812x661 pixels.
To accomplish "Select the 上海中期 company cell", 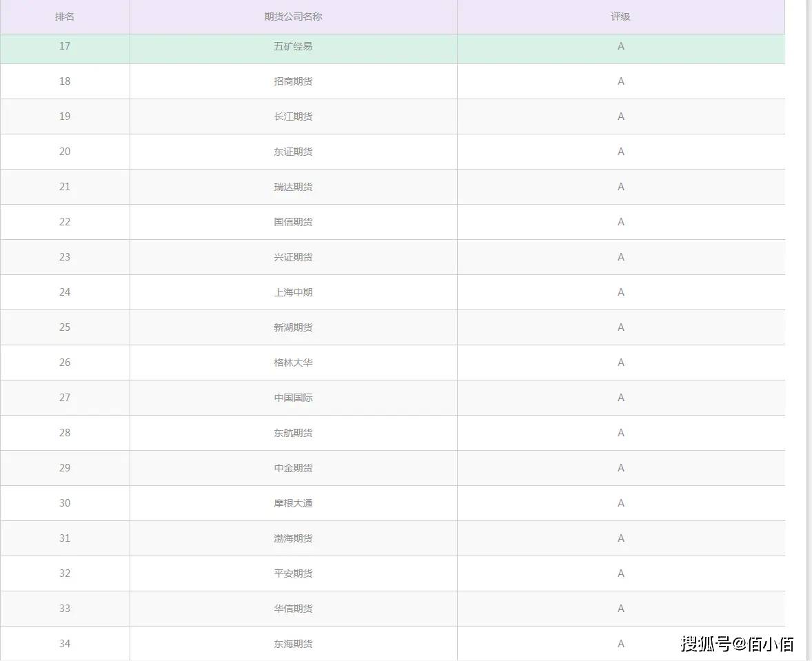I will tap(293, 293).
